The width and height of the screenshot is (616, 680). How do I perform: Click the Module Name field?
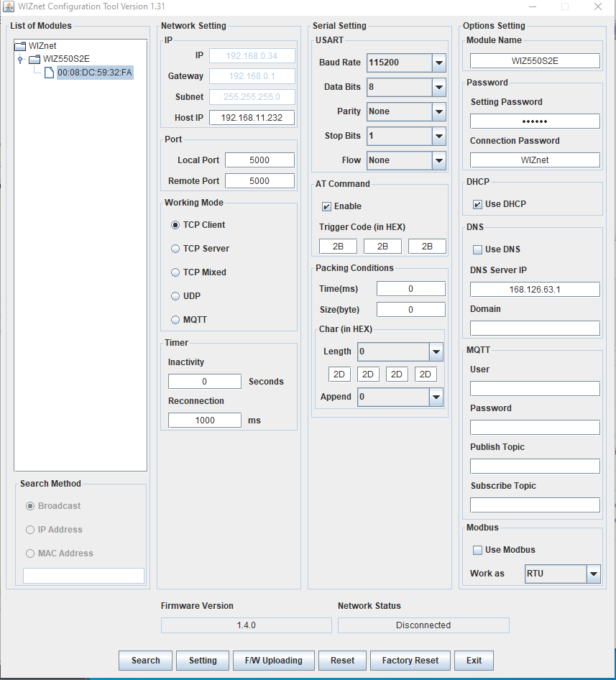(x=535, y=60)
